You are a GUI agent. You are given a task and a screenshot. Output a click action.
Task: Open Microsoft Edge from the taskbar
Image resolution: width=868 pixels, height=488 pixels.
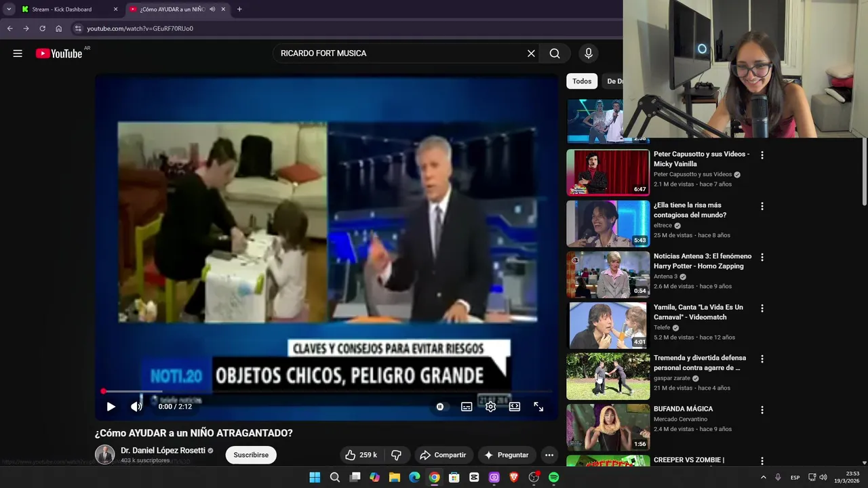tap(414, 477)
